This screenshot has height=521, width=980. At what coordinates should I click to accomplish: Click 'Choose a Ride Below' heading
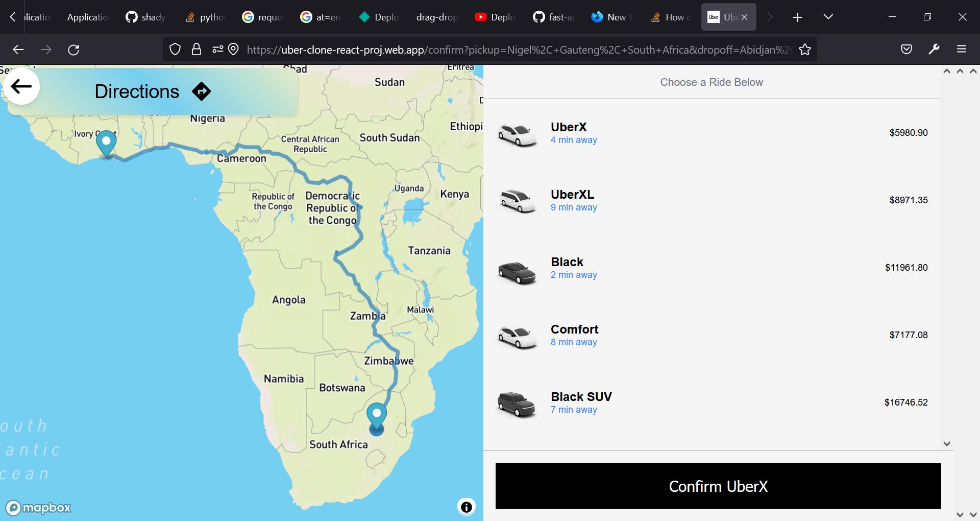pyautogui.click(x=712, y=82)
